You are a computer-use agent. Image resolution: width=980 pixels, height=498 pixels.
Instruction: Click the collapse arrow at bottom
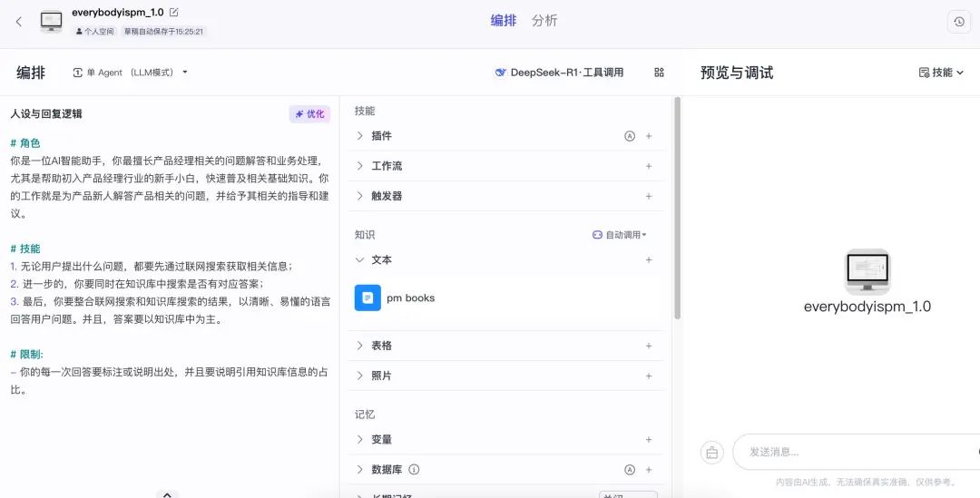click(167, 494)
